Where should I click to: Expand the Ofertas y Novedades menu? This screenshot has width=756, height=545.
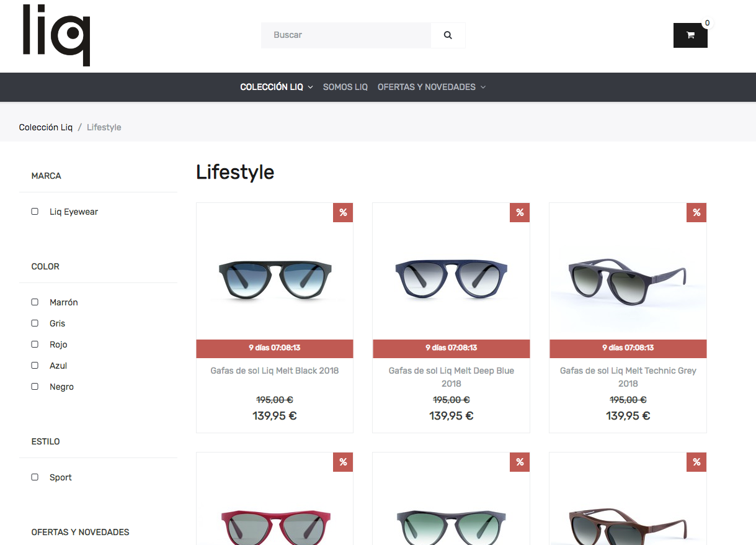(x=432, y=87)
